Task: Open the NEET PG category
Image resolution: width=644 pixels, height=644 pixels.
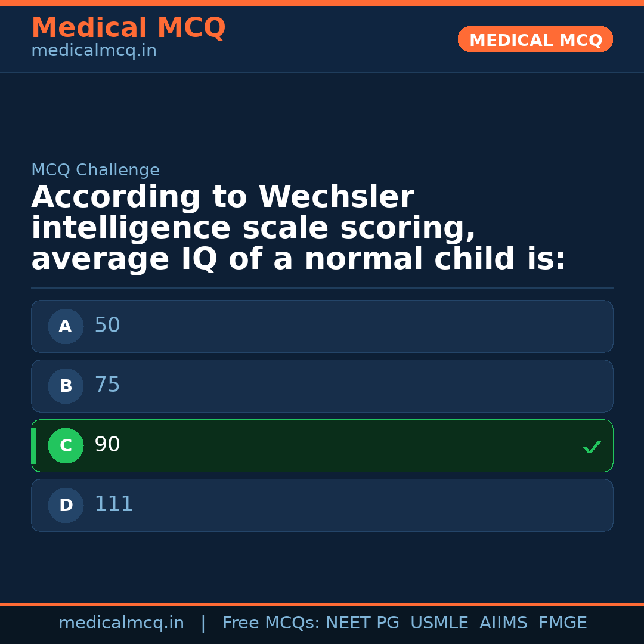Action: (x=363, y=623)
